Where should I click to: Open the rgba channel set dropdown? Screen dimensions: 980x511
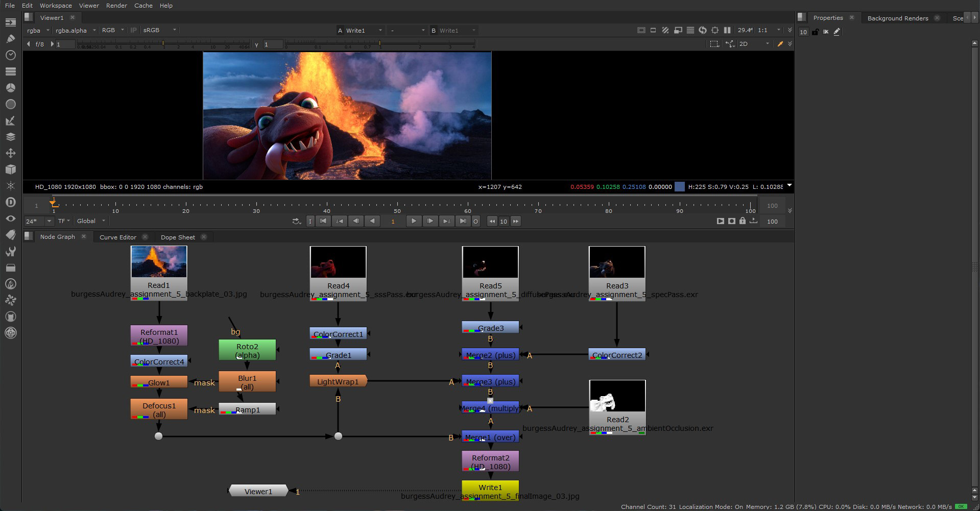point(38,30)
